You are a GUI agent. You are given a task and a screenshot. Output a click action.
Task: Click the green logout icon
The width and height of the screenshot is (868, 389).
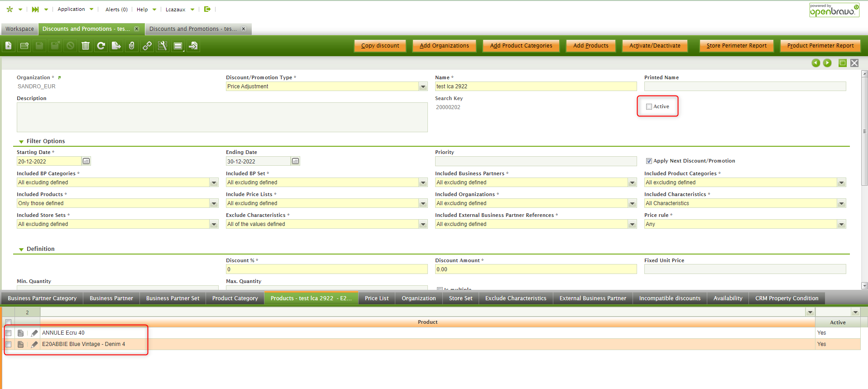click(x=207, y=9)
